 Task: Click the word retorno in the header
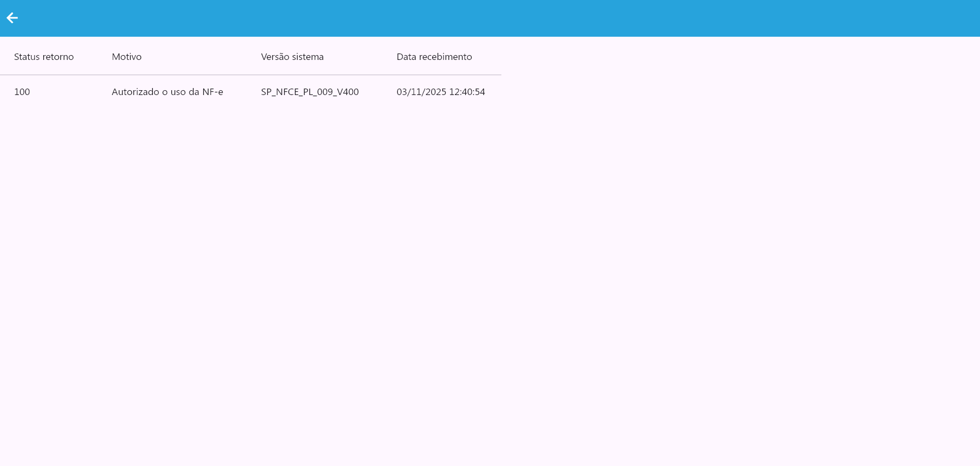(59, 57)
